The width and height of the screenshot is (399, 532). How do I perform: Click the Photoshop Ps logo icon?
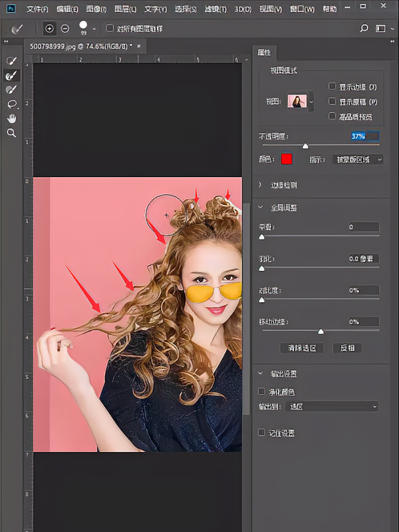pyautogui.click(x=11, y=9)
